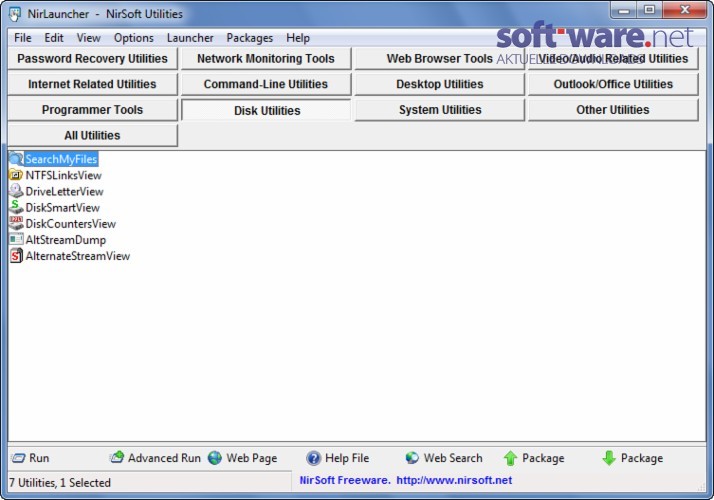Switch to Desktop Utilities category
Screen dimensions: 714x500
pyautogui.click(x=439, y=84)
